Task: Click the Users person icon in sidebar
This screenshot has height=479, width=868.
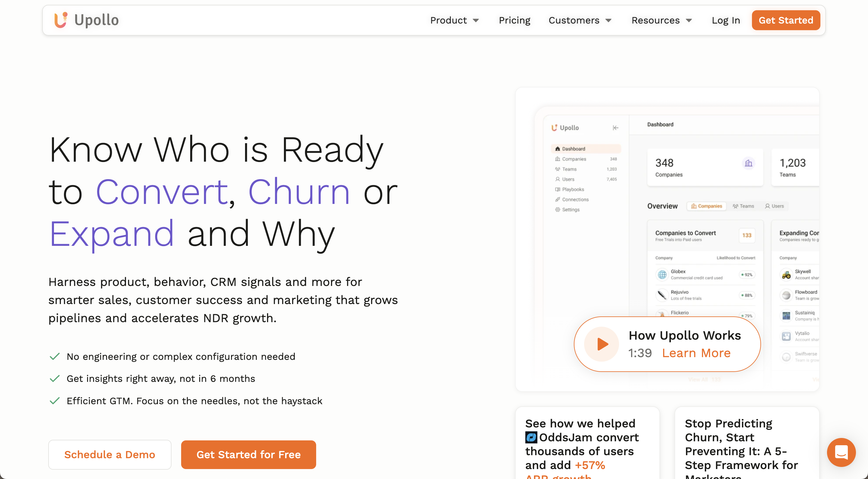Action: coord(558,179)
